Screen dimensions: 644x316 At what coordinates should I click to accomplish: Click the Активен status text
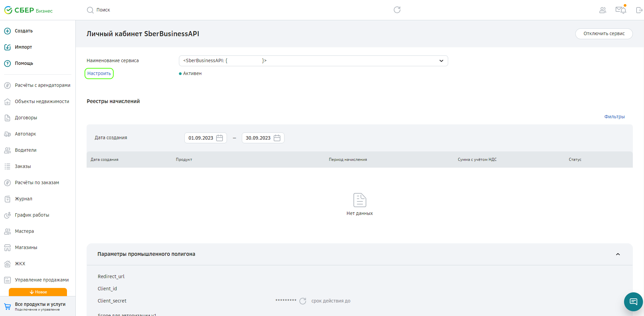(x=192, y=74)
